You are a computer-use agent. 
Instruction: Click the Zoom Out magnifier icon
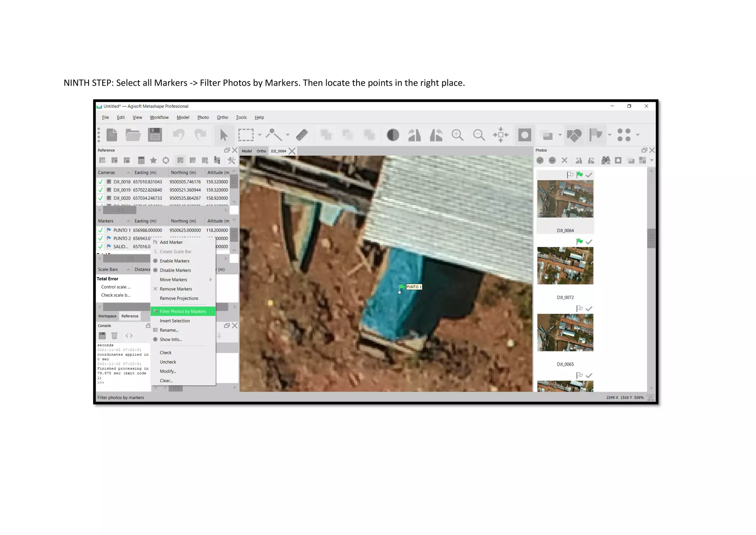pyautogui.click(x=479, y=135)
